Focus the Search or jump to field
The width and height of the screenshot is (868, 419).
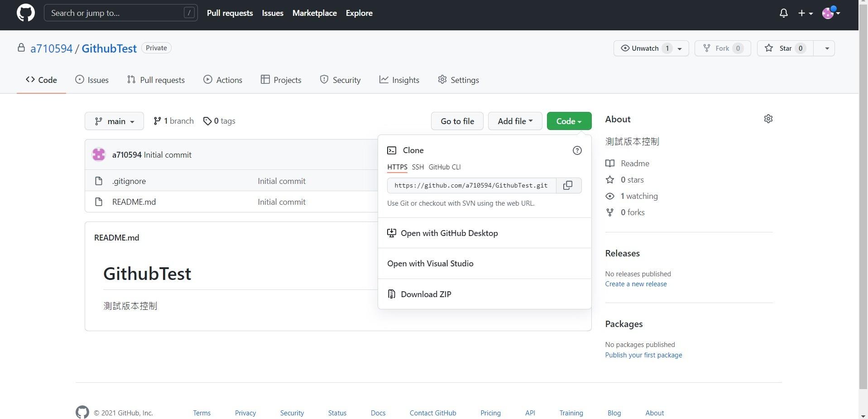pos(121,13)
